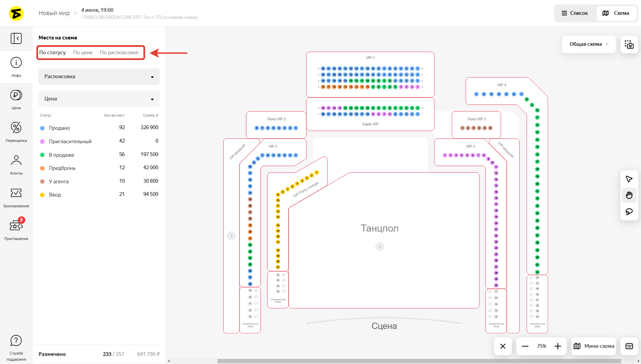
Task: Expand the Распоясовка dropdown
Action: 99,77
